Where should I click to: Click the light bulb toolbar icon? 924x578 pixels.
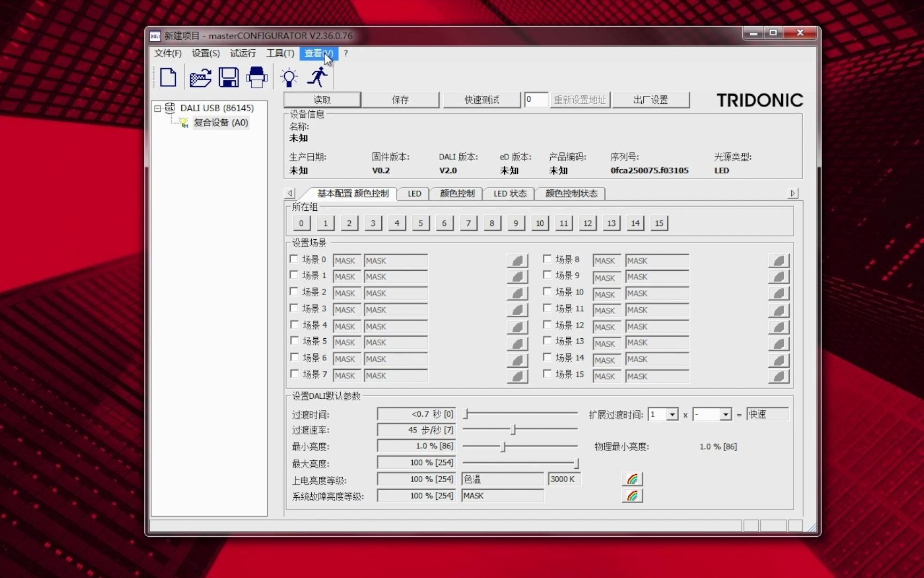(x=289, y=78)
